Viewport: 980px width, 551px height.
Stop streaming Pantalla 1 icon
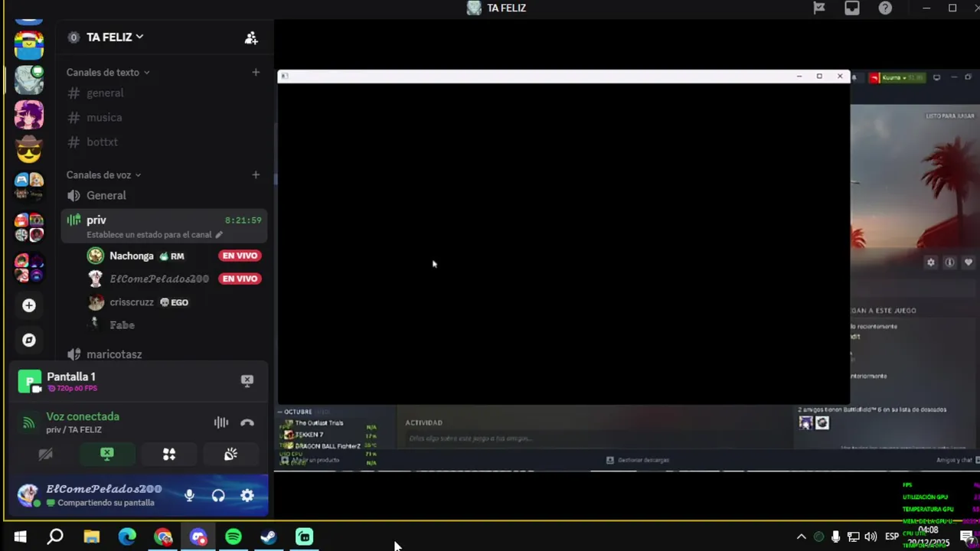click(x=247, y=380)
